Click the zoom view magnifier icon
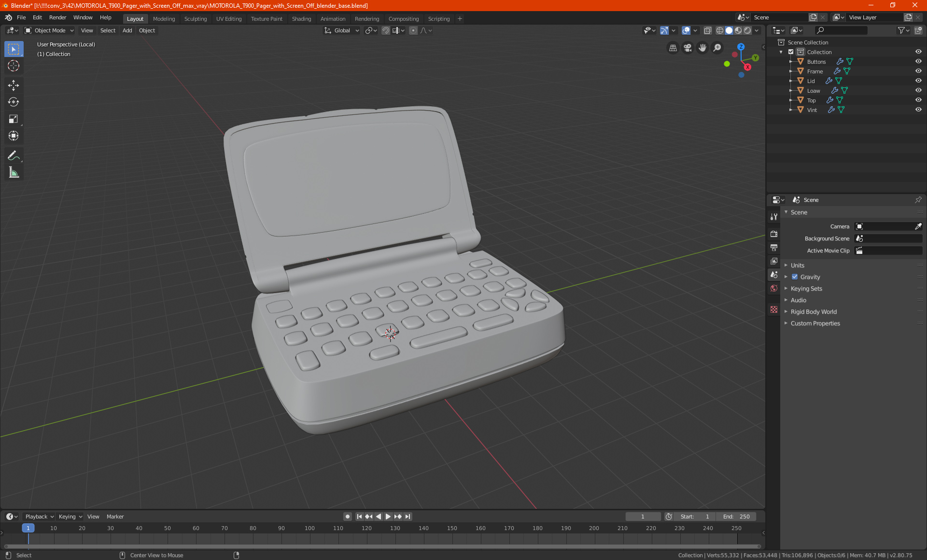The width and height of the screenshot is (927, 560). 717,48
